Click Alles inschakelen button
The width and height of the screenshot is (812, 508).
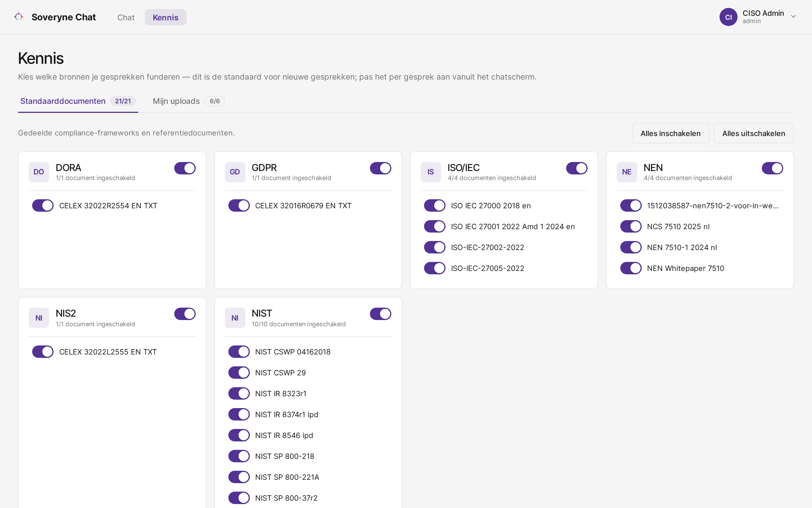tap(670, 133)
